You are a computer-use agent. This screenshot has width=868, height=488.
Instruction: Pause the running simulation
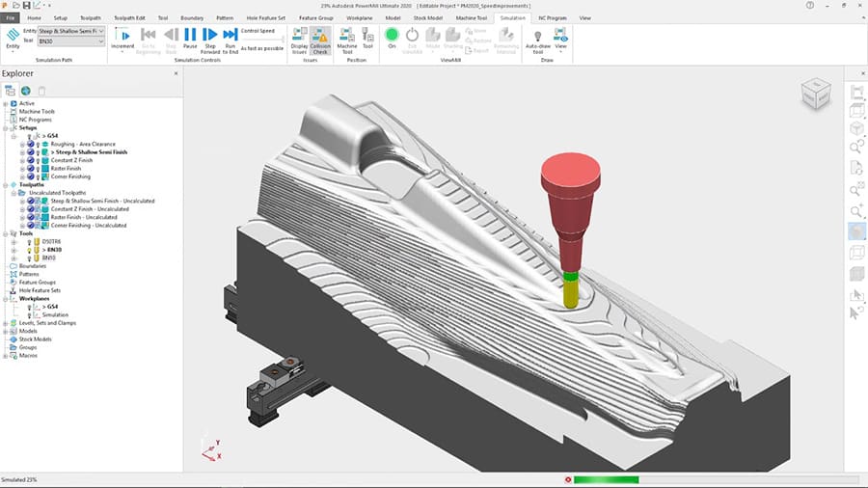click(x=190, y=39)
